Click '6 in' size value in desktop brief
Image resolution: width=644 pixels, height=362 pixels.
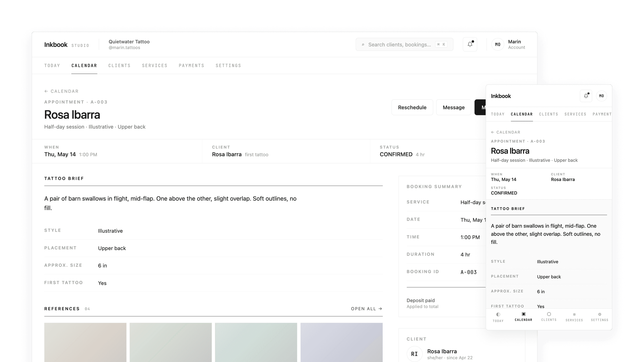(x=102, y=266)
